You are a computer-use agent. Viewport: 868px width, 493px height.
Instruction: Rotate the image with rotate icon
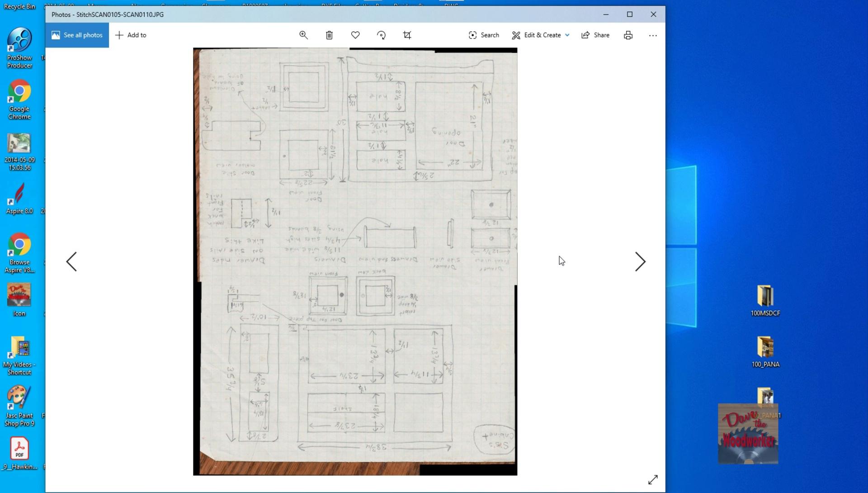pyautogui.click(x=381, y=35)
